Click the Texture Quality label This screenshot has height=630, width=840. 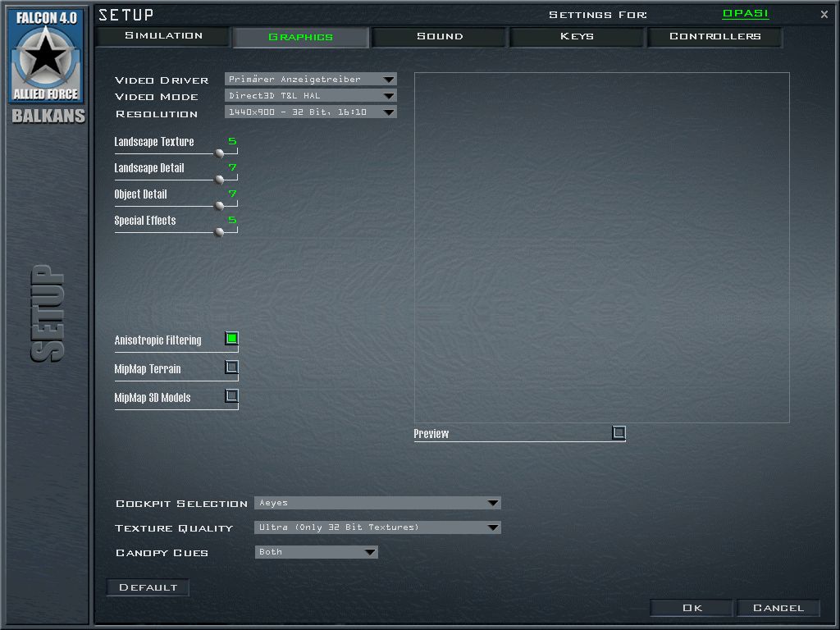point(174,529)
